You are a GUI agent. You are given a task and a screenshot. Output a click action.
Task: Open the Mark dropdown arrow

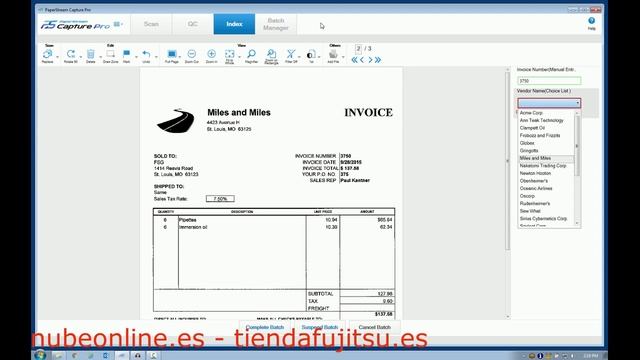point(136,56)
